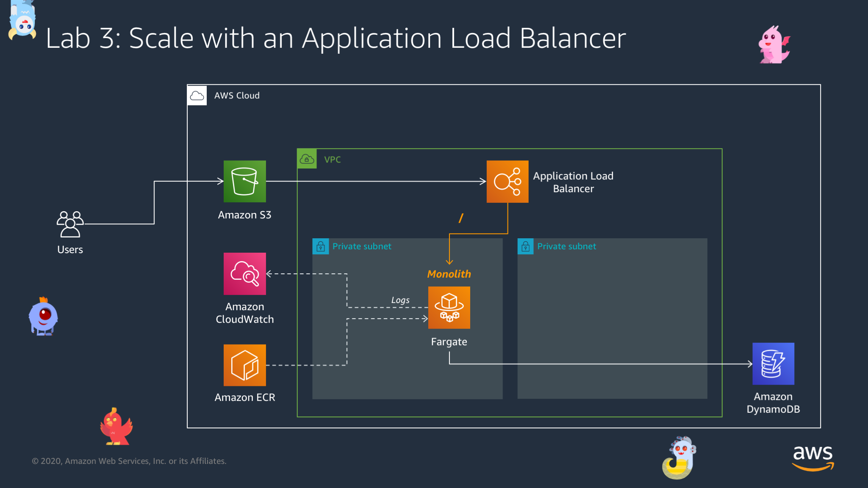Screen dimensions: 868x488
Task: Click the 2020 copyright notice text
Action: pos(129,461)
